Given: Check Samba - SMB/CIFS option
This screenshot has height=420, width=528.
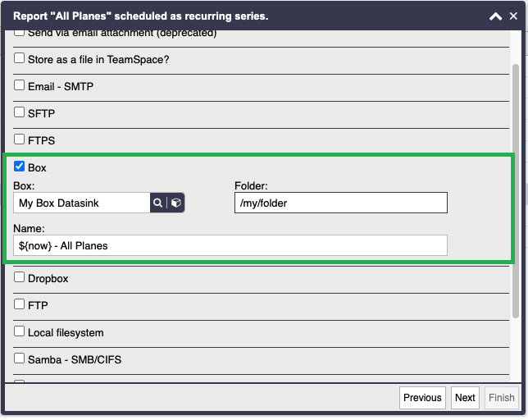Looking at the screenshot, I should 19,358.
